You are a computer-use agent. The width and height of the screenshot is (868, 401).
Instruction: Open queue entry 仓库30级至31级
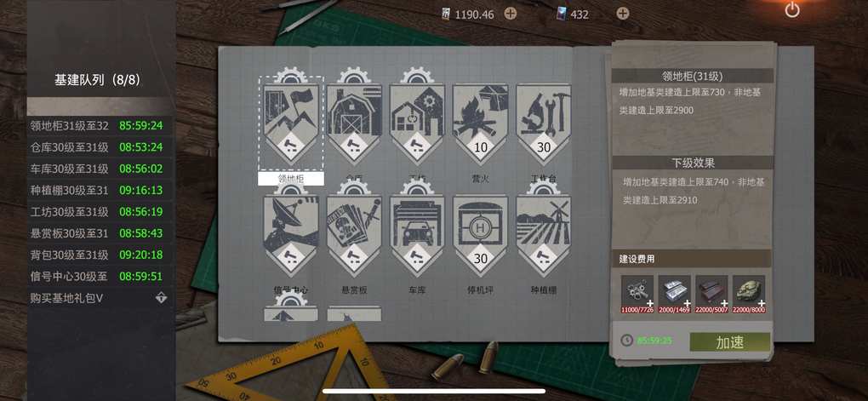(97, 147)
